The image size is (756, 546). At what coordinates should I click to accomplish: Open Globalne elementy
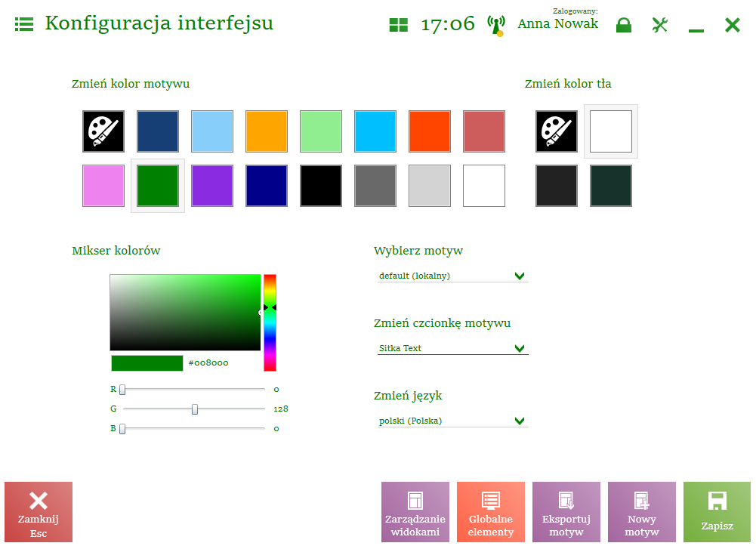(491, 512)
